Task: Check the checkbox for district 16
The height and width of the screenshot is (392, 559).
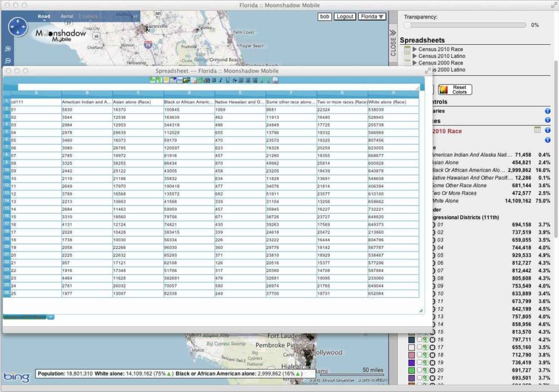Action: [419, 340]
